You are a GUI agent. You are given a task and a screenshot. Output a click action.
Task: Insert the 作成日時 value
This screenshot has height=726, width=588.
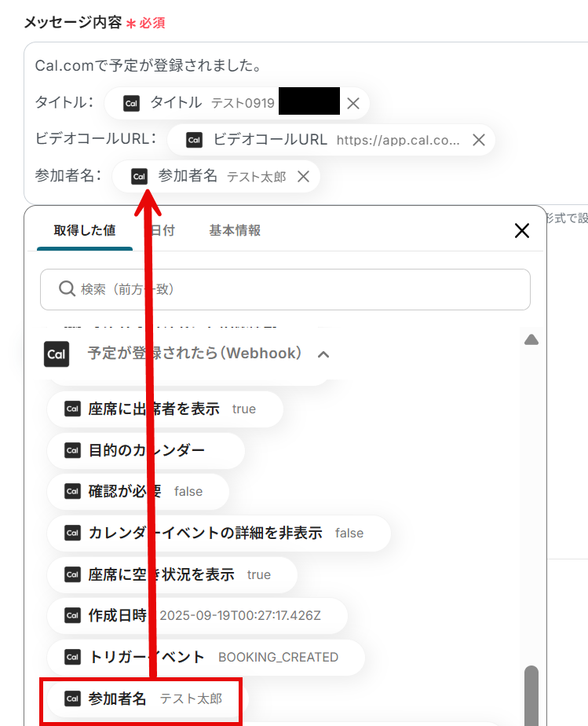(198, 616)
